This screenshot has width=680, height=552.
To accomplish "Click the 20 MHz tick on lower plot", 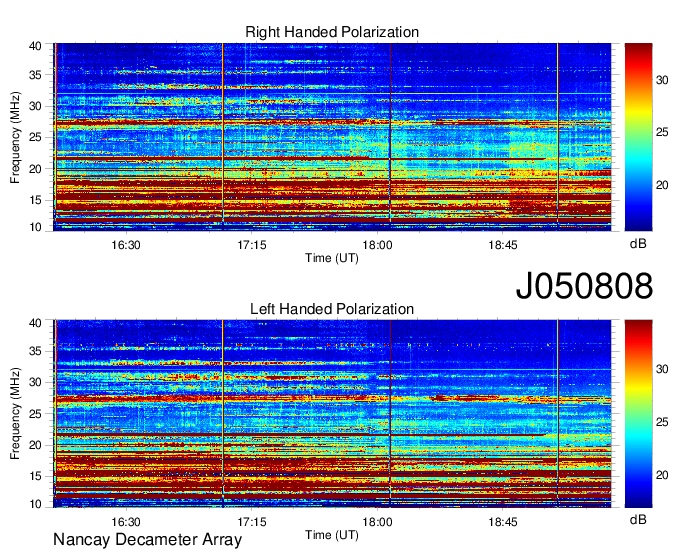I will tap(36, 445).
